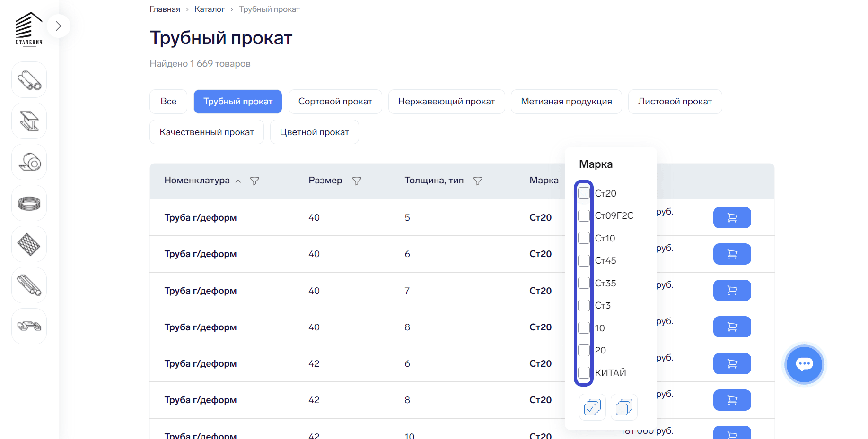Screen dimensions: 868x439
Task: Switch to Метизная продукция tab
Action: tap(566, 102)
